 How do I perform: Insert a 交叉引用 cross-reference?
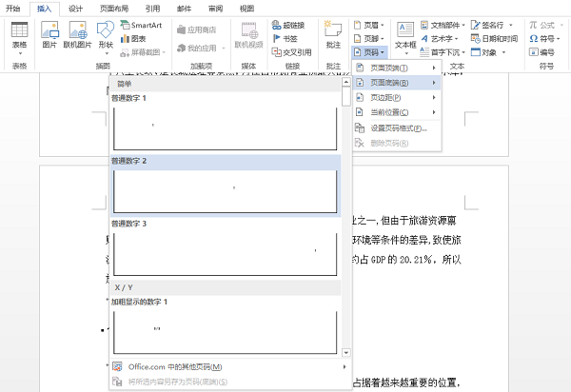(x=292, y=52)
